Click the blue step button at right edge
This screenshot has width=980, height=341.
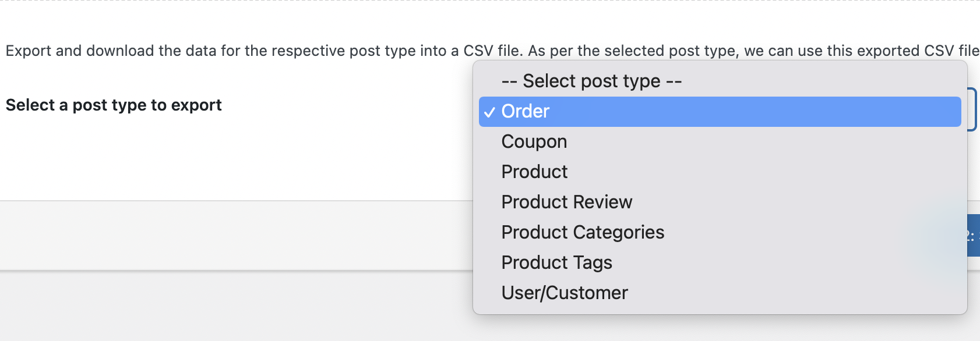tap(974, 236)
